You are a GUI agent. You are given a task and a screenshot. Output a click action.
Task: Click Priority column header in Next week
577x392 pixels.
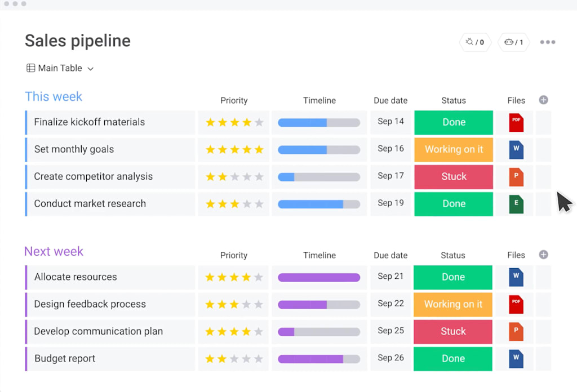pyautogui.click(x=234, y=255)
